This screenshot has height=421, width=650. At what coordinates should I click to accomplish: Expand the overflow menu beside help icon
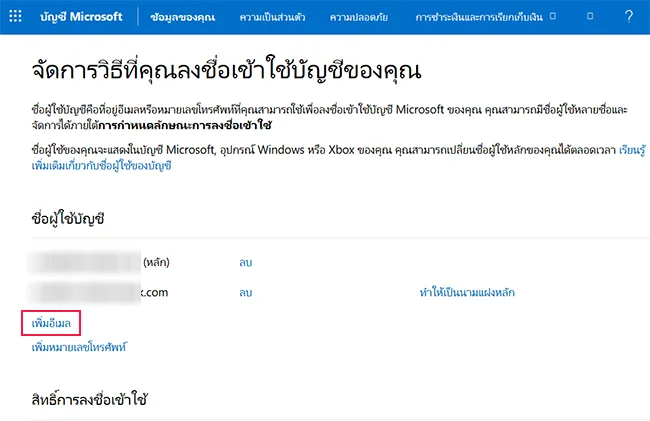[590, 16]
